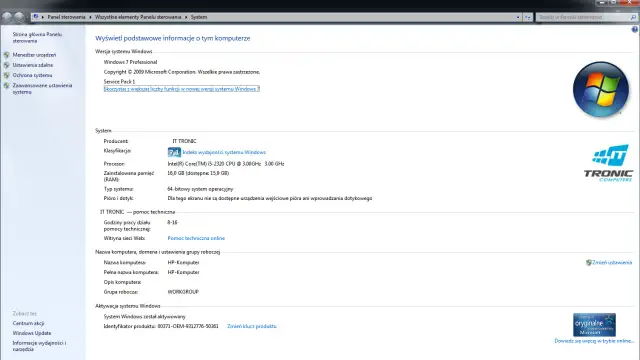Click the search magnifier icon

(x=633, y=17)
